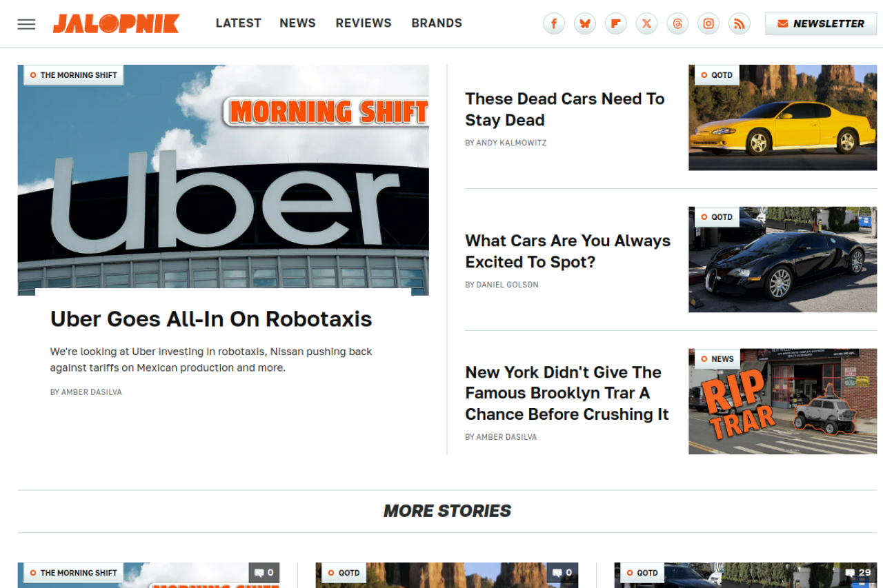Screen dimensions: 883x588
Task: Open the Reviews navigation section
Action: tap(364, 23)
